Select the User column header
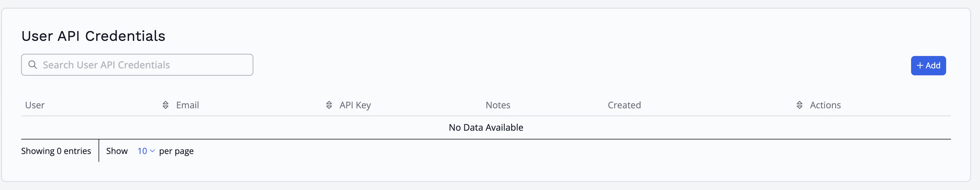Screen dimensions: 980x190 click(35, 105)
